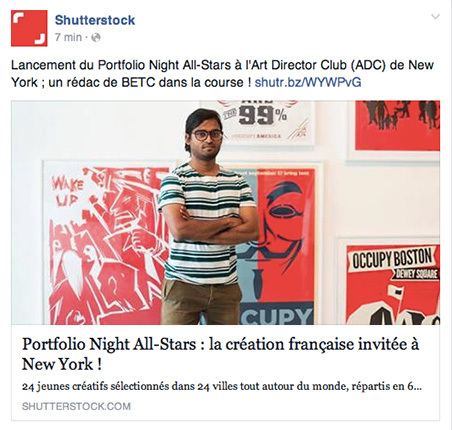Open the Shutterstock page name link

95,20
